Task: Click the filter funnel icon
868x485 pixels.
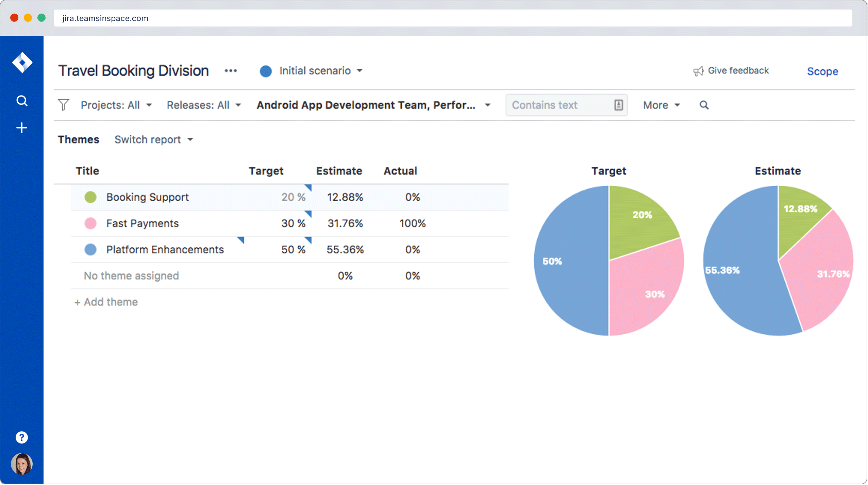Action: (64, 105)
